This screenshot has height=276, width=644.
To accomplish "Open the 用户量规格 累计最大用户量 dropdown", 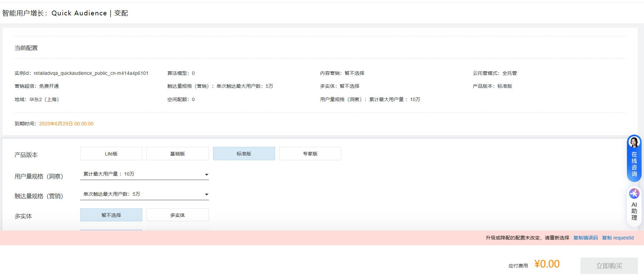I will coord(144,174).
